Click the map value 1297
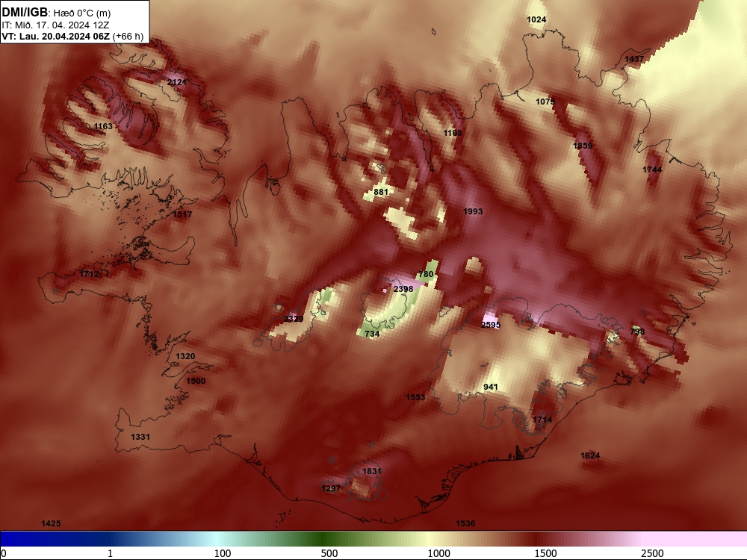Viewport: 747px width, 560px height. (x=331, y=488)
